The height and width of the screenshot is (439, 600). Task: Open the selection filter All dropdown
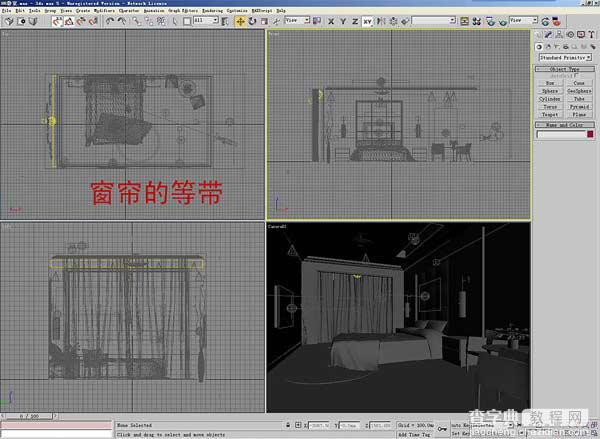[206, 20]
